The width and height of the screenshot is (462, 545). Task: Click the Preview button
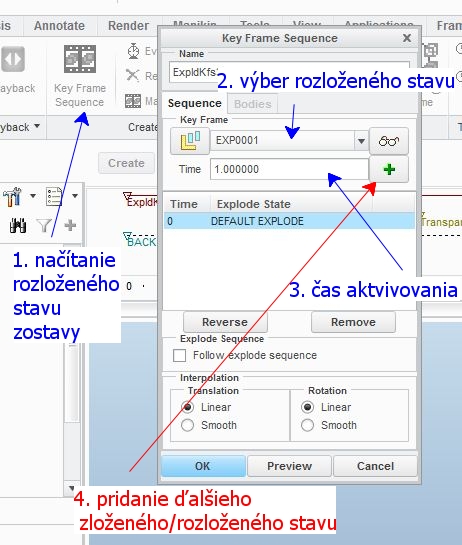click(x=289, y=466)
